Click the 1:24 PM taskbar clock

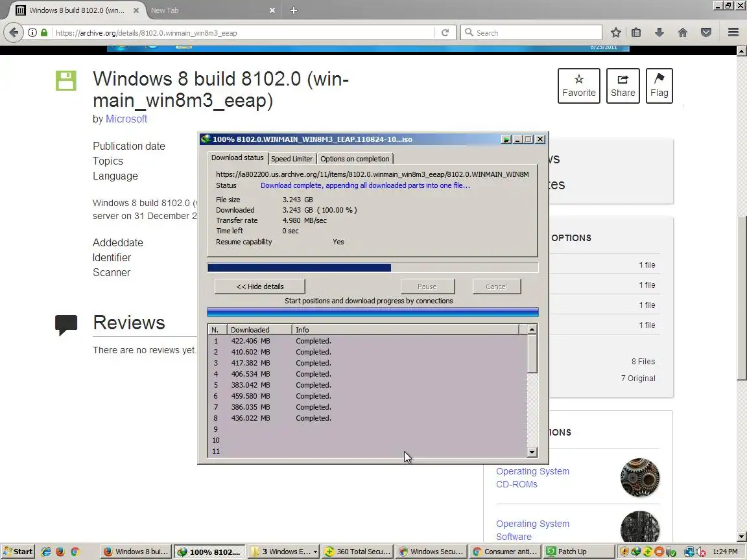[x=725, y=552]
